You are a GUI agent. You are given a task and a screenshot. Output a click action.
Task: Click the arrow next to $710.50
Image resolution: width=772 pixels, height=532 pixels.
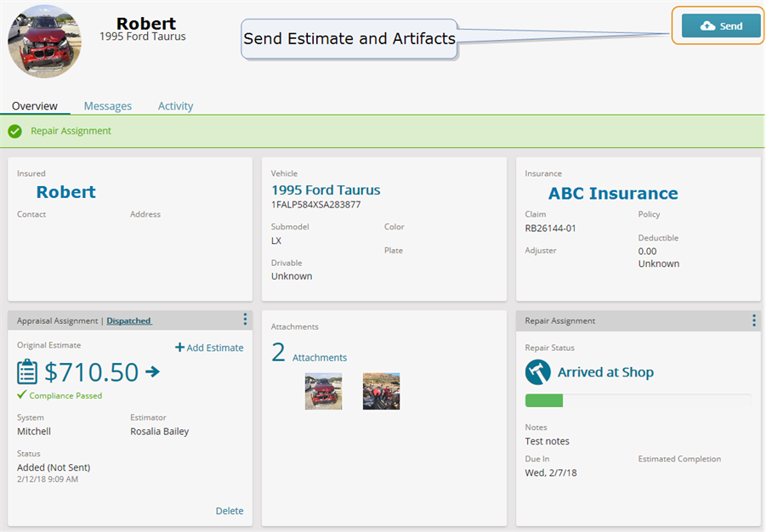click(153, 371)
